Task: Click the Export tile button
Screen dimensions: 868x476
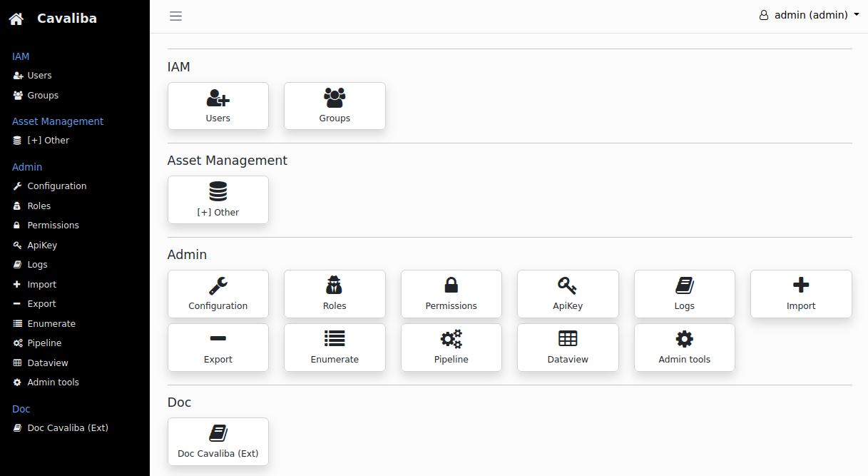Action: pyautogui.click(x=218, y=348)
